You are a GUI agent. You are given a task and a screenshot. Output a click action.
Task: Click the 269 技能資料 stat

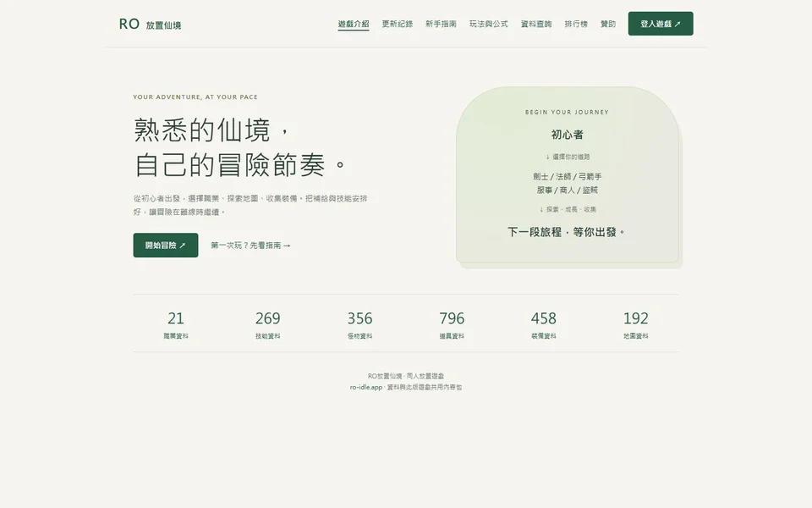268,324
